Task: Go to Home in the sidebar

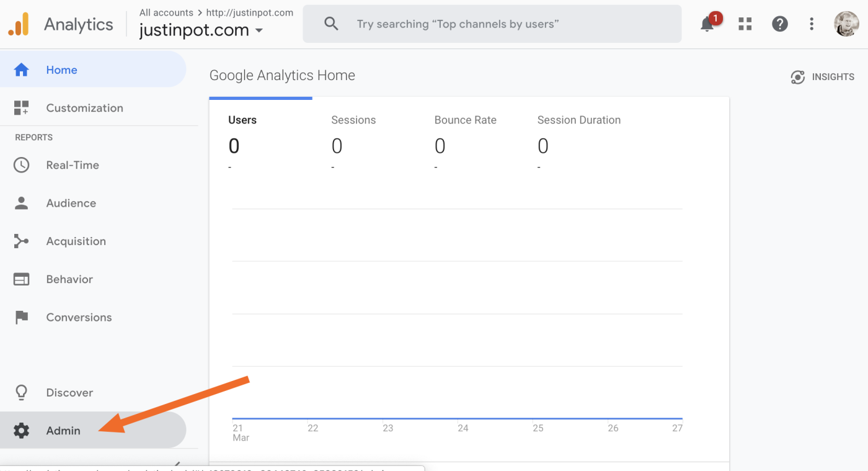Action: pyautogui.click(x=61, y=70)
